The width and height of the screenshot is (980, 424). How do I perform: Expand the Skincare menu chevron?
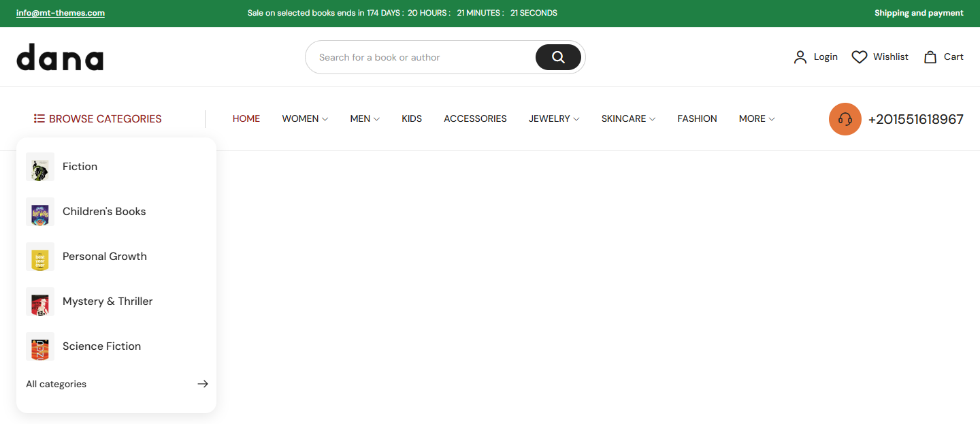coord(652,119)
